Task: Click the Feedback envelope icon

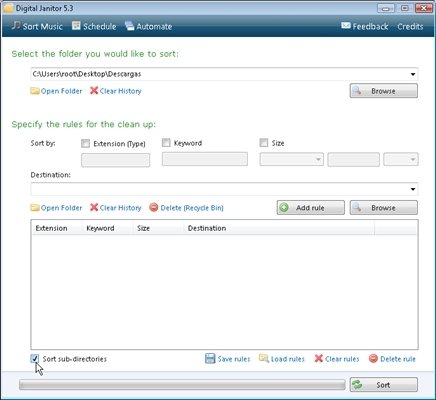Action: (x=346, y=26)
